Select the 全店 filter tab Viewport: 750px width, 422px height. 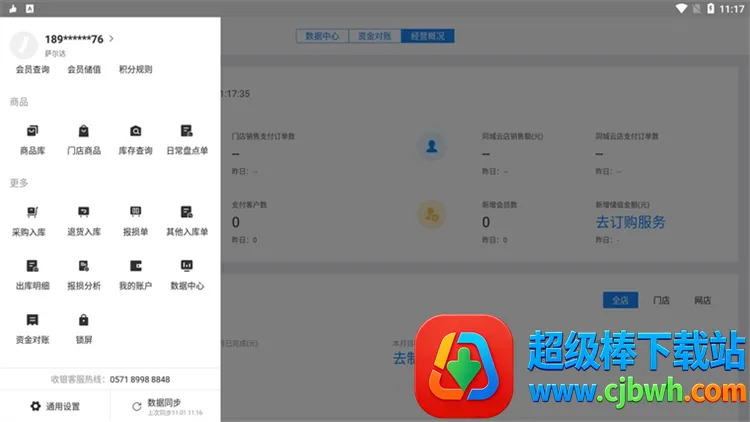(x=620, y=300)
